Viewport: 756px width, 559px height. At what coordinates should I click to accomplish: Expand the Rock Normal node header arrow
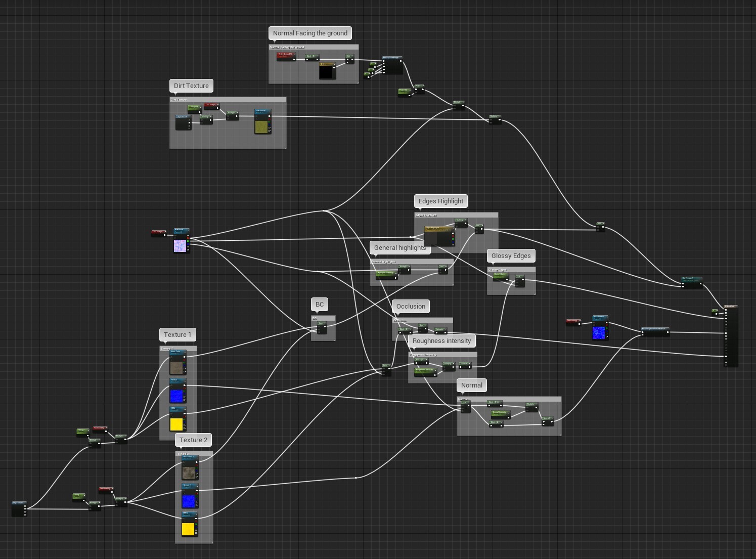(x=607, y=317)
